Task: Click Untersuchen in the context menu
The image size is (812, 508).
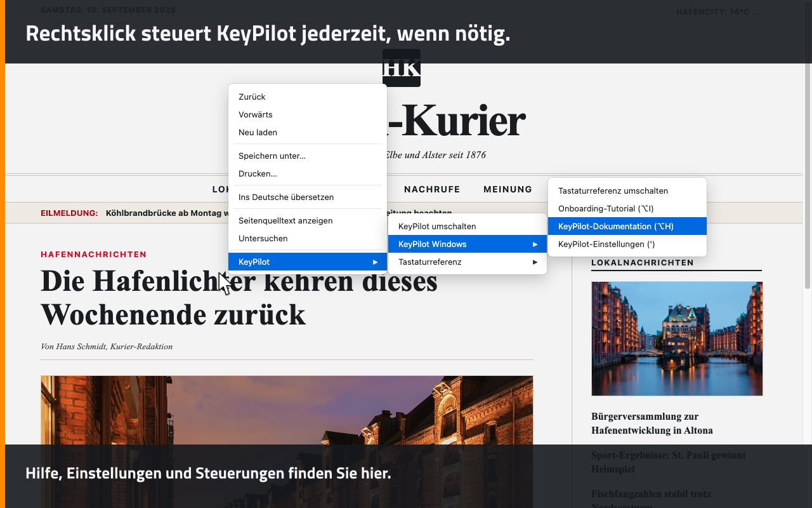Action: pos(308,239)
